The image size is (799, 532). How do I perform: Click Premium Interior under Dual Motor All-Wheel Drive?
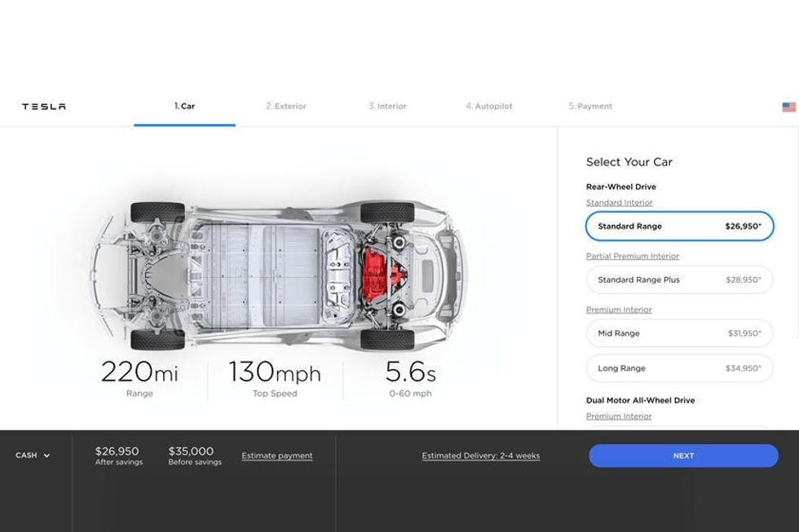[x=619, y=416]
